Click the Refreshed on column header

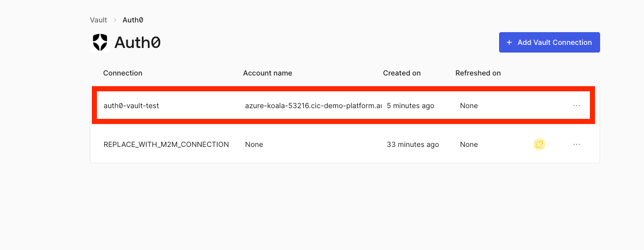tap(478, 73)
